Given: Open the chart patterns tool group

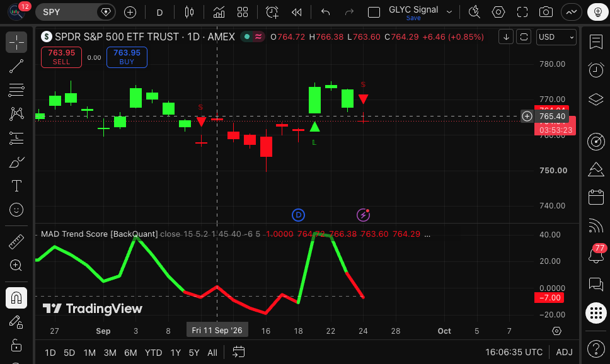Looking at the screenshot, I should [x=16, y=114].
